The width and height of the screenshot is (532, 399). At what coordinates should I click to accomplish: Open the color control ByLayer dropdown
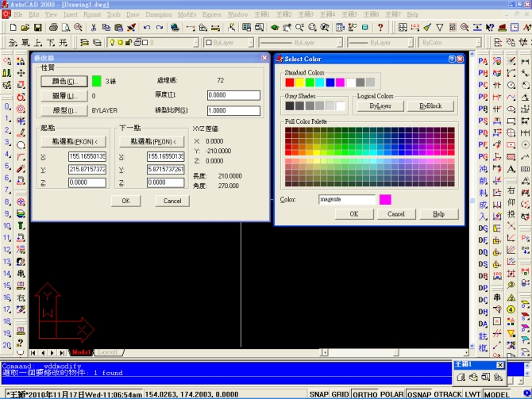pos(251,42)
